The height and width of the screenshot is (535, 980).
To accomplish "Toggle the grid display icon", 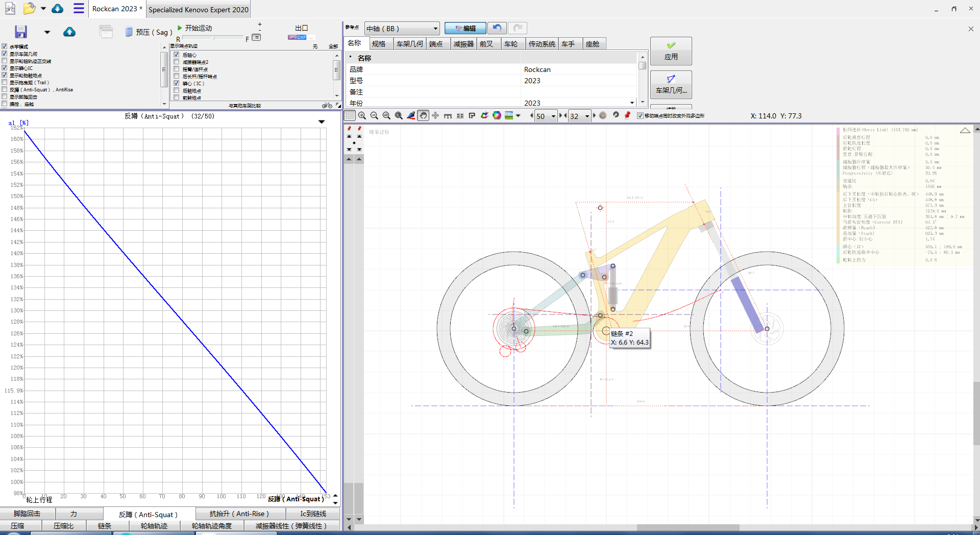I will pyautogui.click(x=350, y=116).
